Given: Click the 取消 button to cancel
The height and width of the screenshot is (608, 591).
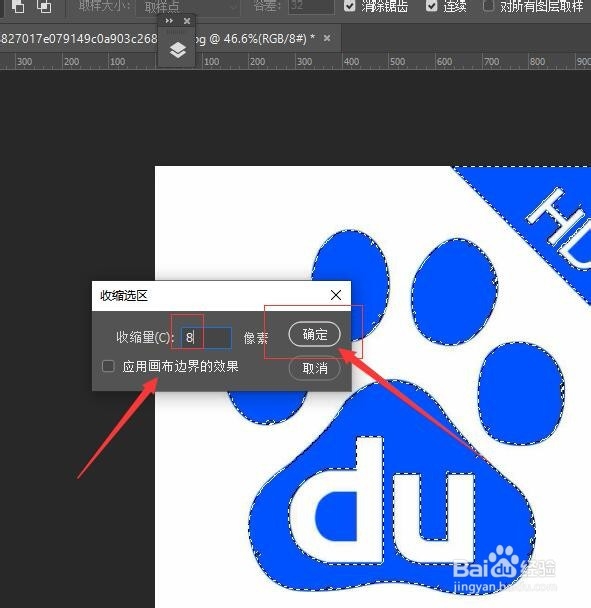Looking at the screenshot, I should pos(315,368).
